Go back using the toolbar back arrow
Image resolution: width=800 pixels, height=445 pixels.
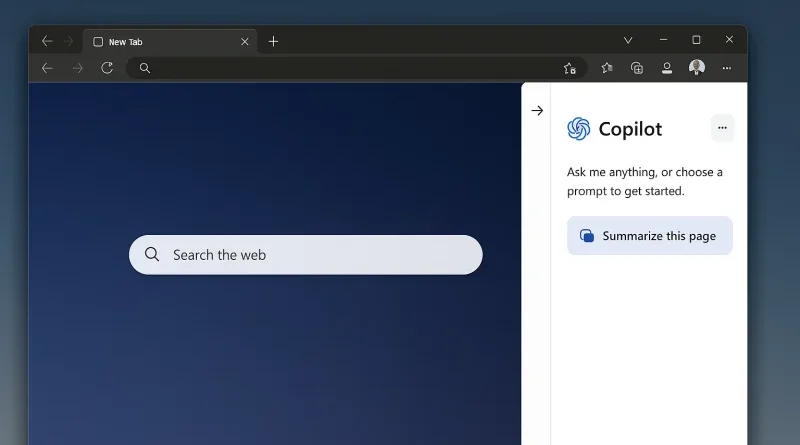pyautogui.click(x=46, y=68)
